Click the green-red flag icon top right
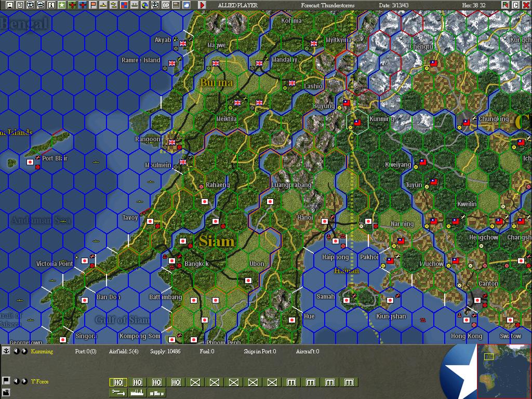 (x=506, y=5)
